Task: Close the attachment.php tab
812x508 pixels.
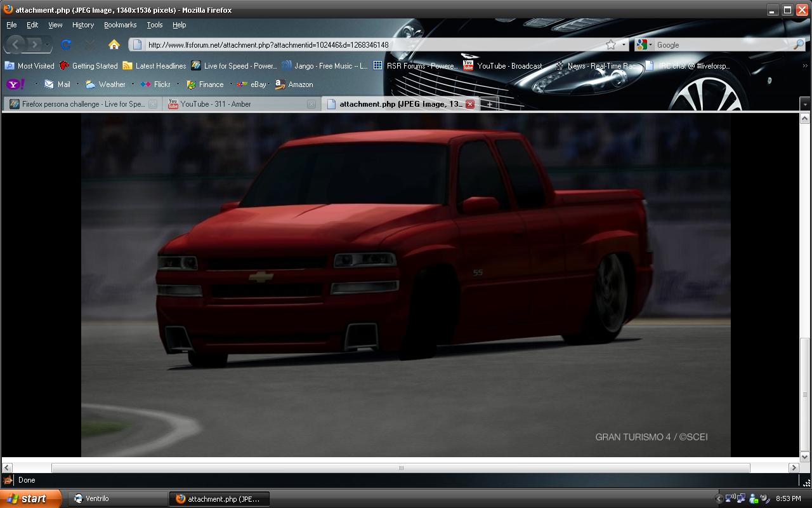Action: (470, 104)
